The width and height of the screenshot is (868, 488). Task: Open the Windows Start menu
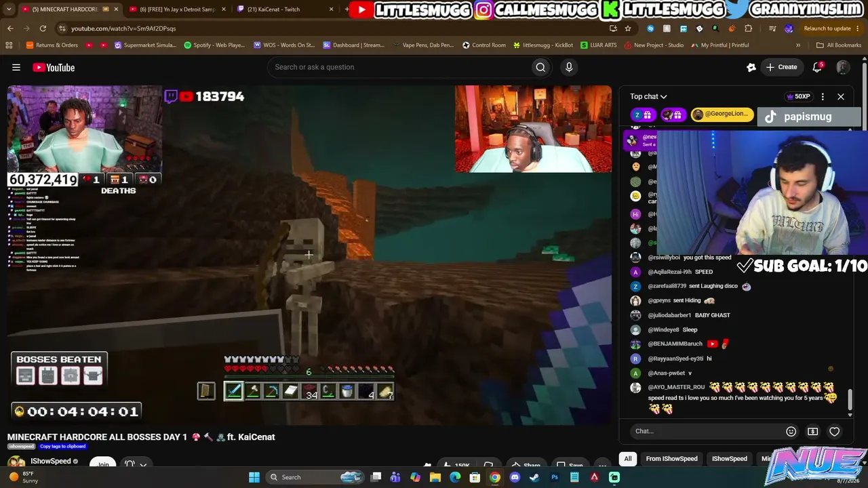(x=254, y=477)
